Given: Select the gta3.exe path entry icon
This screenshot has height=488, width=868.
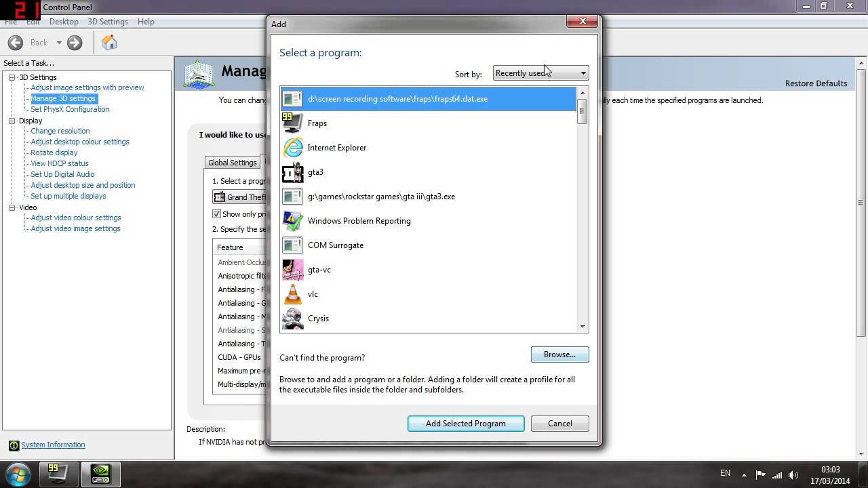Looking at the screenshot, I should [x=292, y=197].
